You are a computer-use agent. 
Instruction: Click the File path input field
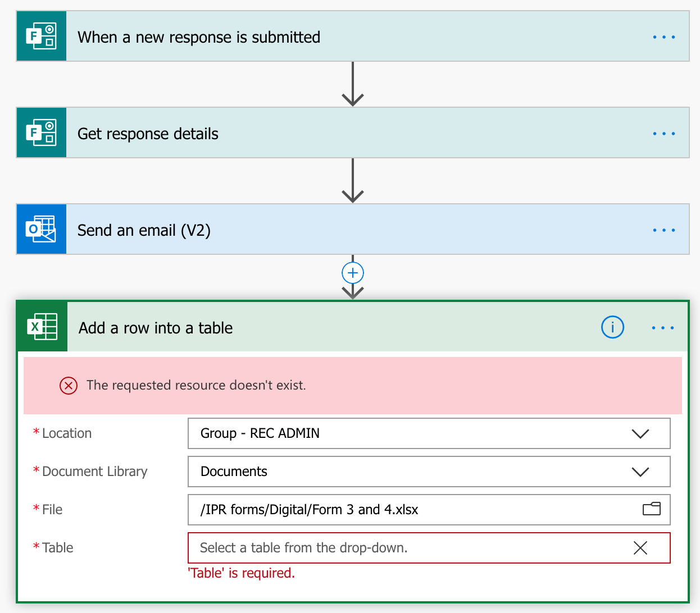click(x=429, y=510)
